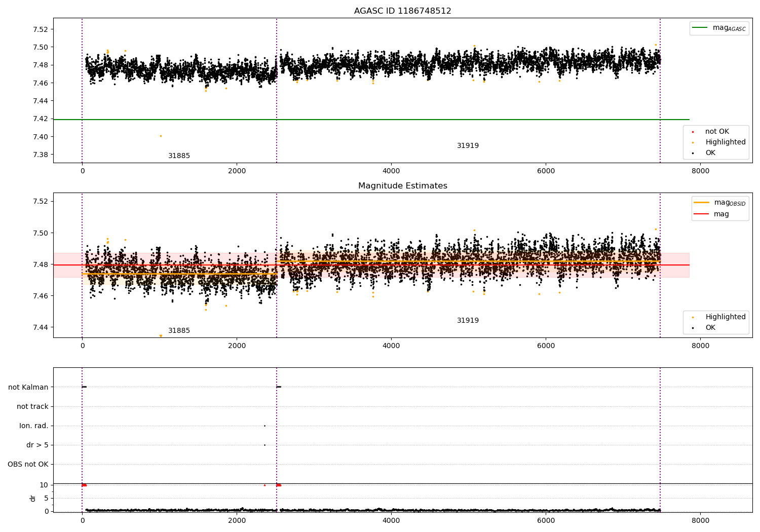Screen dimensions: 760x532
Task: Click the 31885 label in top plot
Action: click(179, 156)
